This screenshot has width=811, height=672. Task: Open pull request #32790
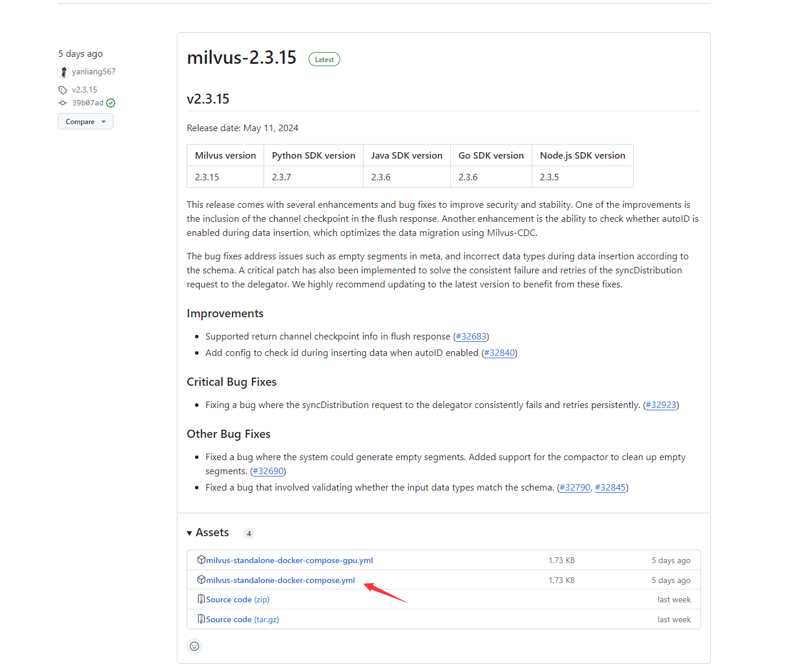click(574, 488)
